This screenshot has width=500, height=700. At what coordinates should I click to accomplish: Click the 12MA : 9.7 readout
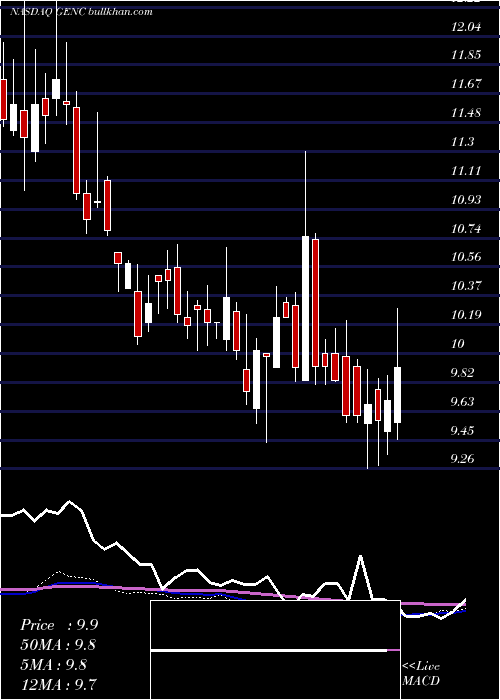(x=58, y=684)
